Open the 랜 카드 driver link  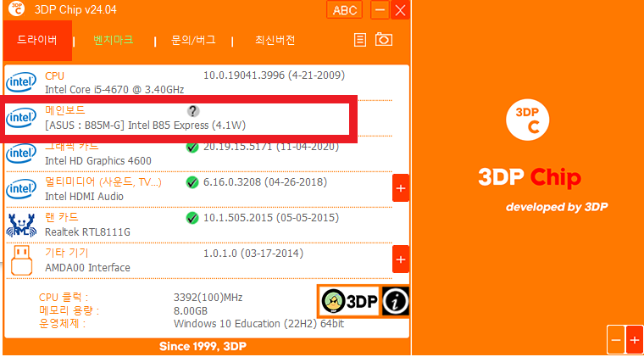point(62,217)
